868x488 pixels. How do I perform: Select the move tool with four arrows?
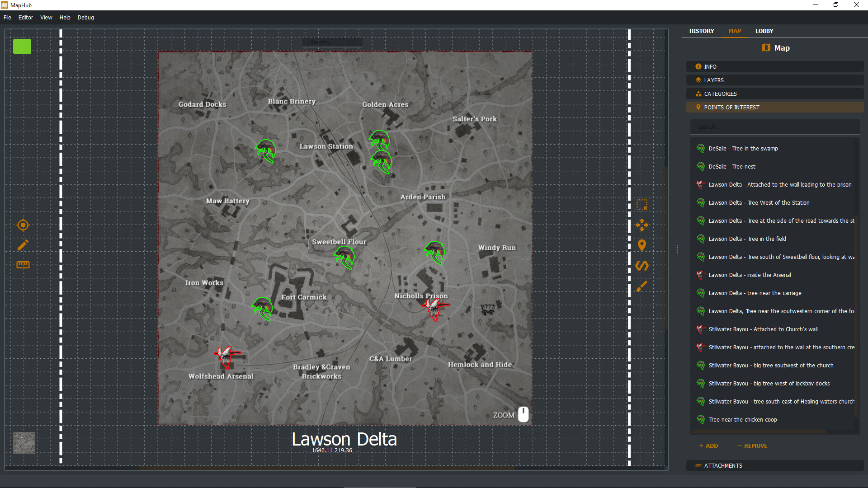642,225
